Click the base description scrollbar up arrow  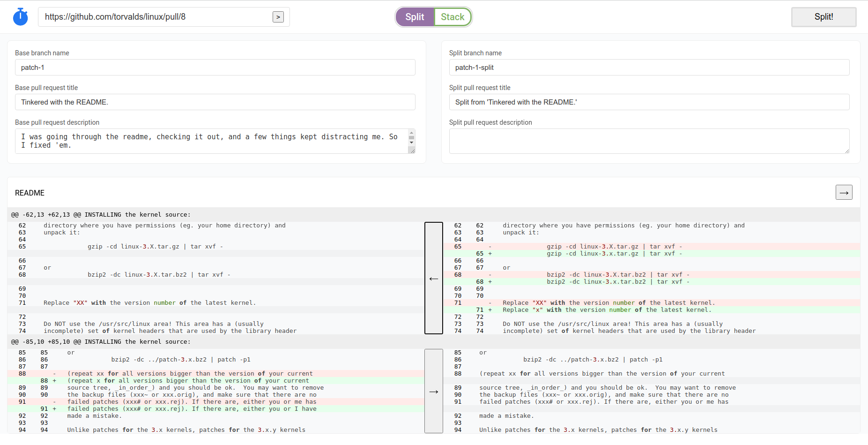411,132
